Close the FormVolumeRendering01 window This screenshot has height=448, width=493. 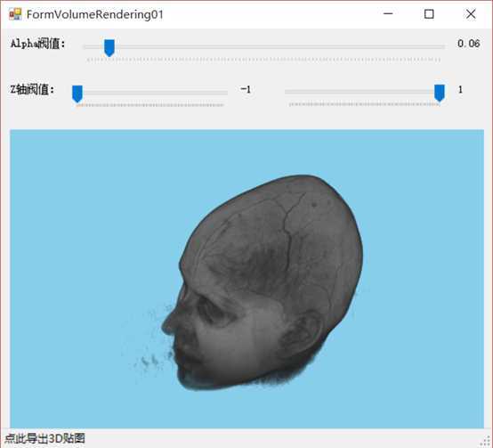(x=471, y=14)
